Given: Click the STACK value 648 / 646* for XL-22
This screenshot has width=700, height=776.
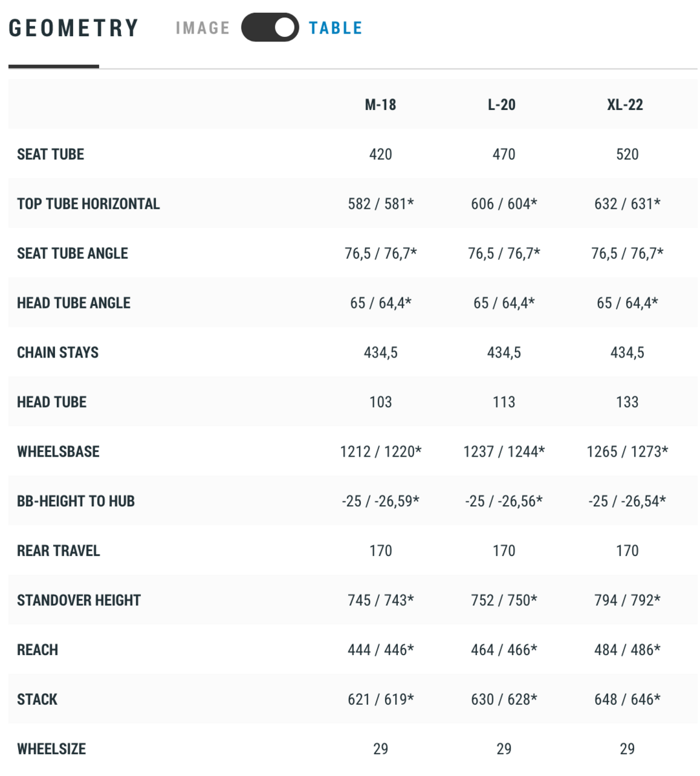Looking at the screenshot, I should click(x=627, y=700).
